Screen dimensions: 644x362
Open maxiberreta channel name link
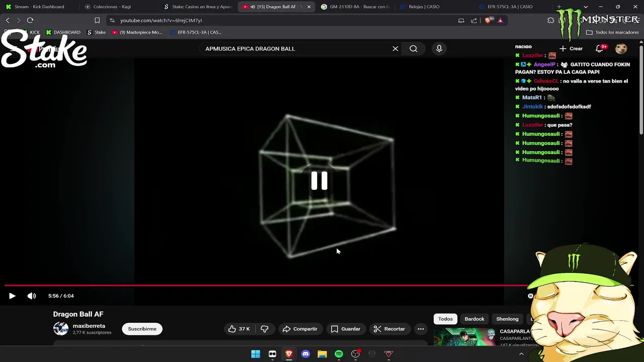89,326
